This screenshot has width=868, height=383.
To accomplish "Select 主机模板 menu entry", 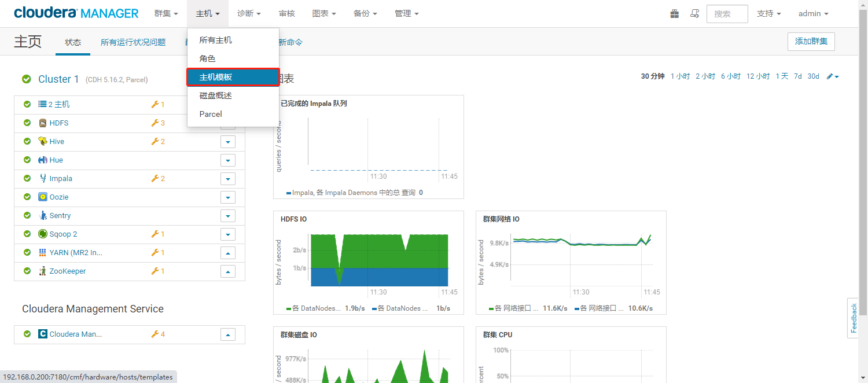I will pos(233,77).
